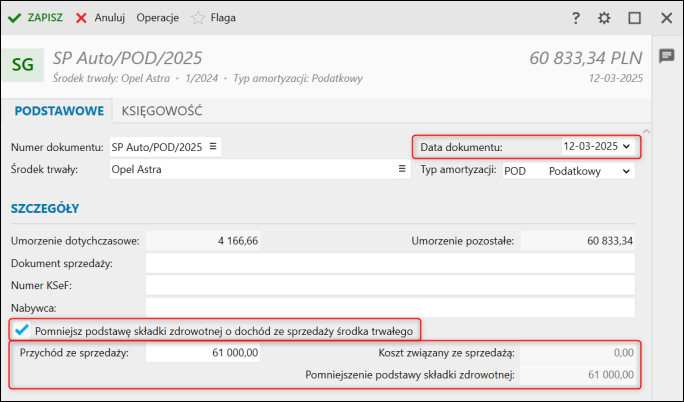Open the comments panel icon
Viewport: 684px width, 402px height.
coord(667,56)
